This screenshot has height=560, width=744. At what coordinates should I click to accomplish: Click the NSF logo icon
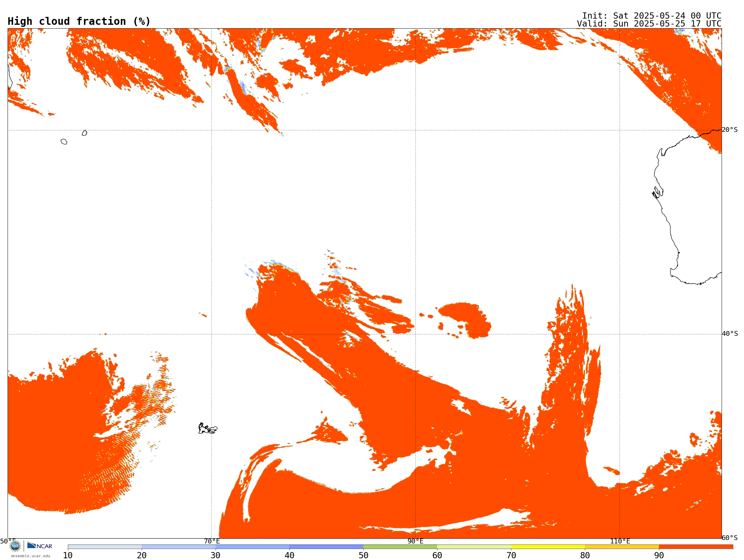pos(15,546)
